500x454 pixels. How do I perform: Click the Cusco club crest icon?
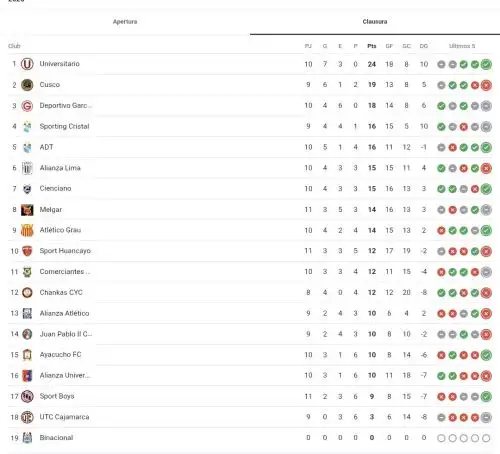27,85
